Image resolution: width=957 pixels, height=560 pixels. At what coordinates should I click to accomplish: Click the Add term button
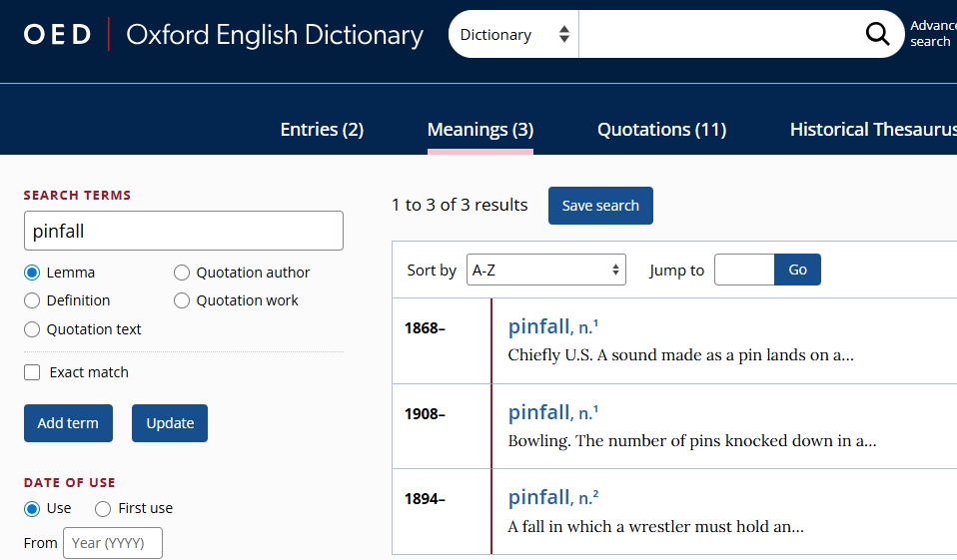point(68,423)
